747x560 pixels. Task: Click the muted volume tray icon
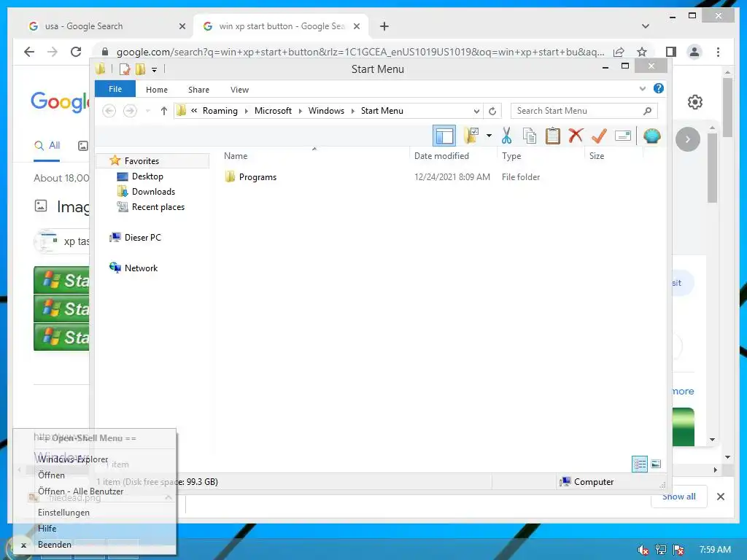tap(643, 550)
